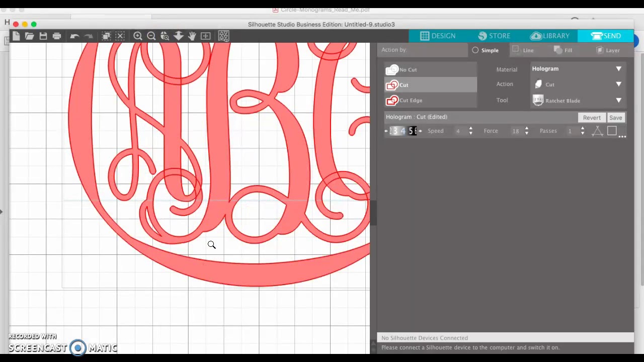Screen dimensions: 644x362
Task: Zoom in on the canvas
Action: pos(137,36)
